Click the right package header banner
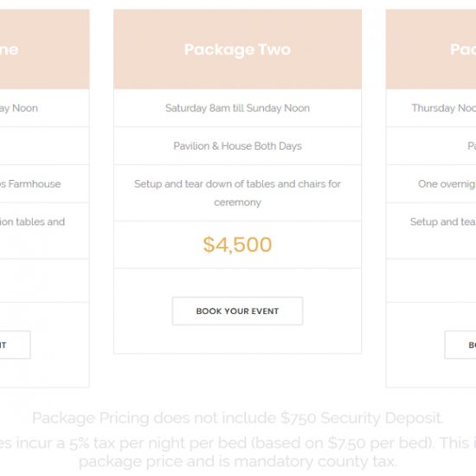This screenshot has width=476, height=476. (x=431, y=49)
